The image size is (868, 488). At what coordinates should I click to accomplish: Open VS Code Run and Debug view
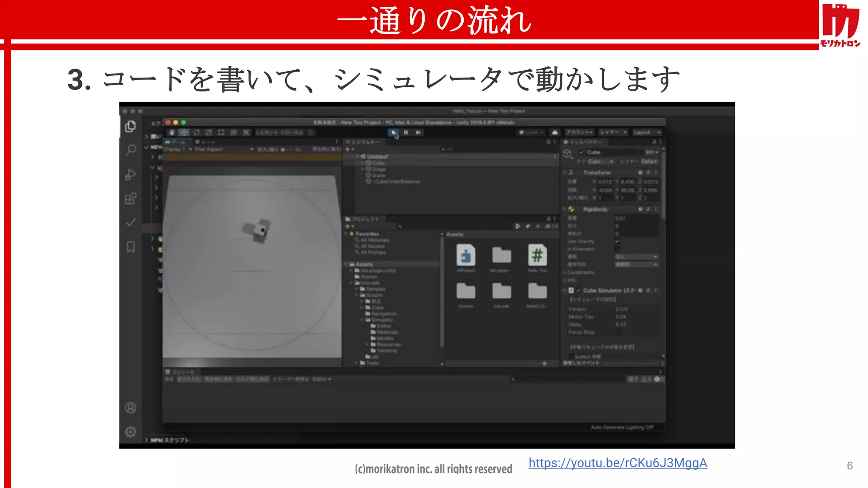(131, 174)
